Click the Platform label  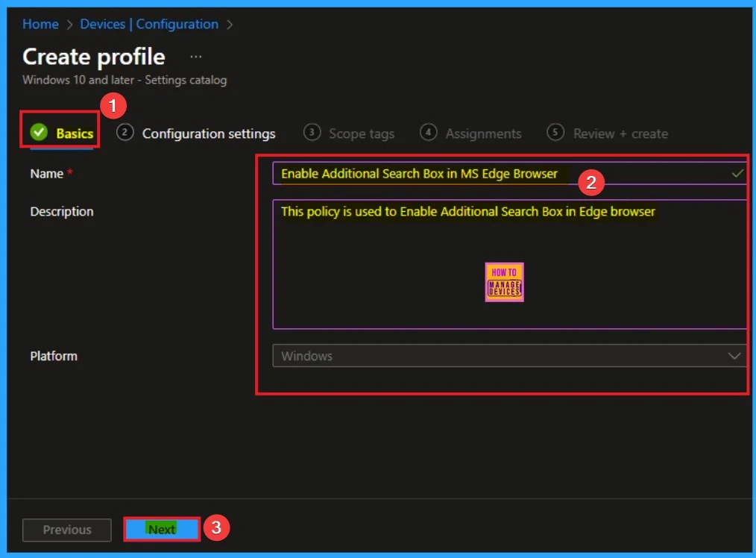pyautogui.click(x=54, y=356)
